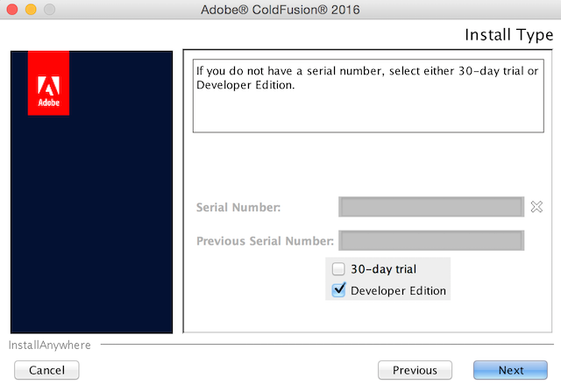Click the 'Developer Edition' label text

pyautogui.click(x=398, y=290)
